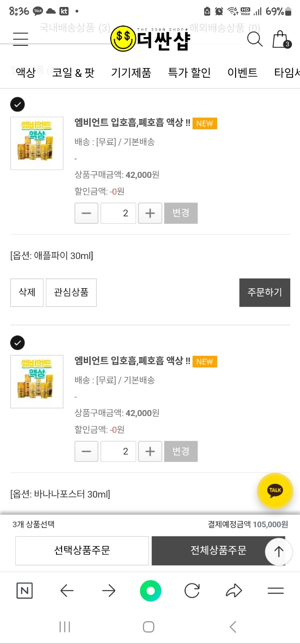Image resolution: width=300 pixels, height=644 pixels.
Task: Delete the 애플파이 item with 삭제
Action: pos(27,292)
